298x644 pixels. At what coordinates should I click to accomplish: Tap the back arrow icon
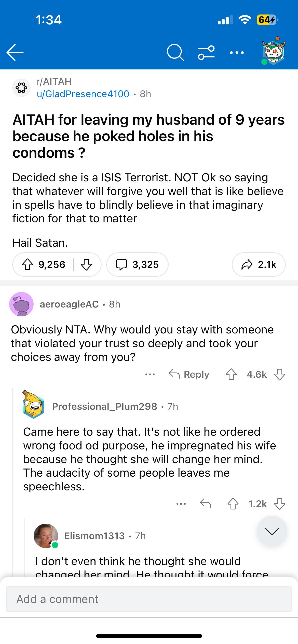(15, 52)
